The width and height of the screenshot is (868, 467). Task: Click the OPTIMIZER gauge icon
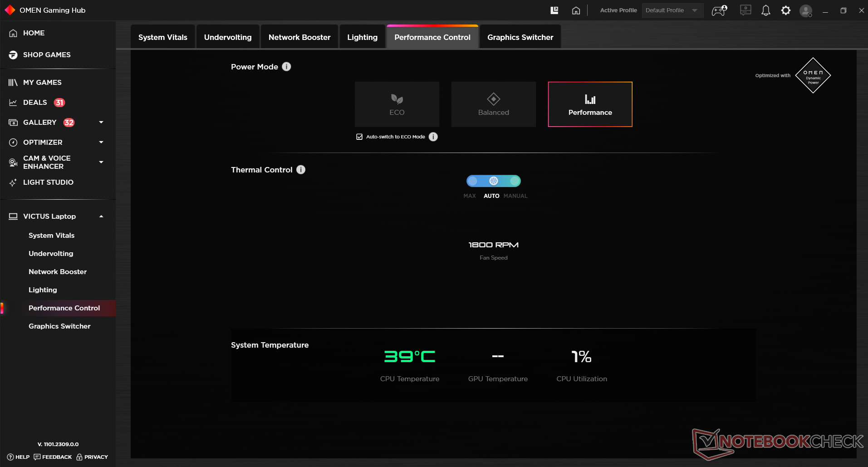point(13,143)
